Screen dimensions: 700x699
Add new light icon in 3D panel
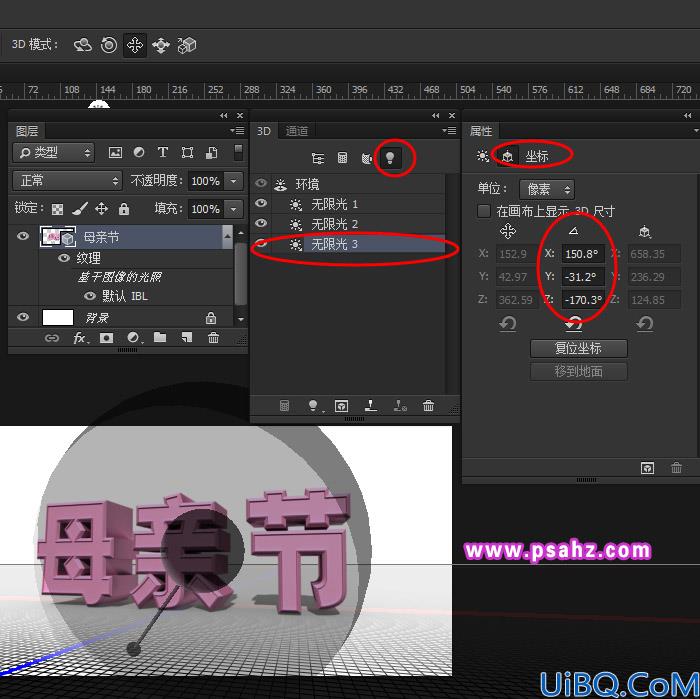pos(313,406)
